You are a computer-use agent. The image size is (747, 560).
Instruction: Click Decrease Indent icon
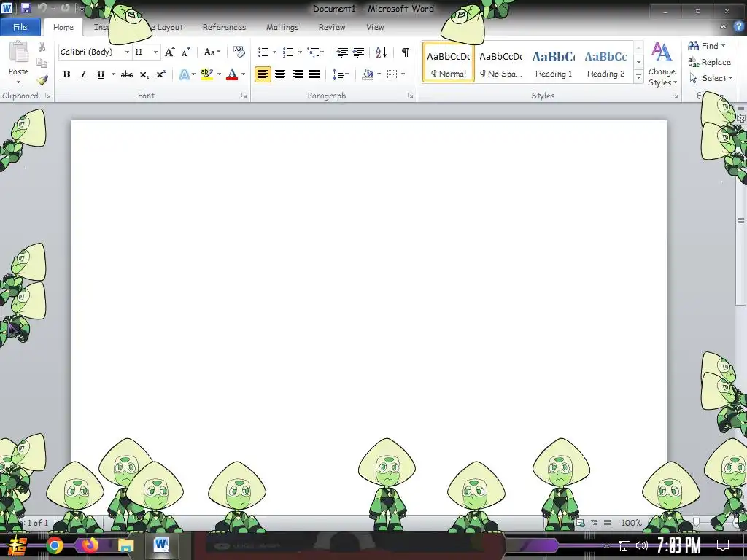pos(342,52)
